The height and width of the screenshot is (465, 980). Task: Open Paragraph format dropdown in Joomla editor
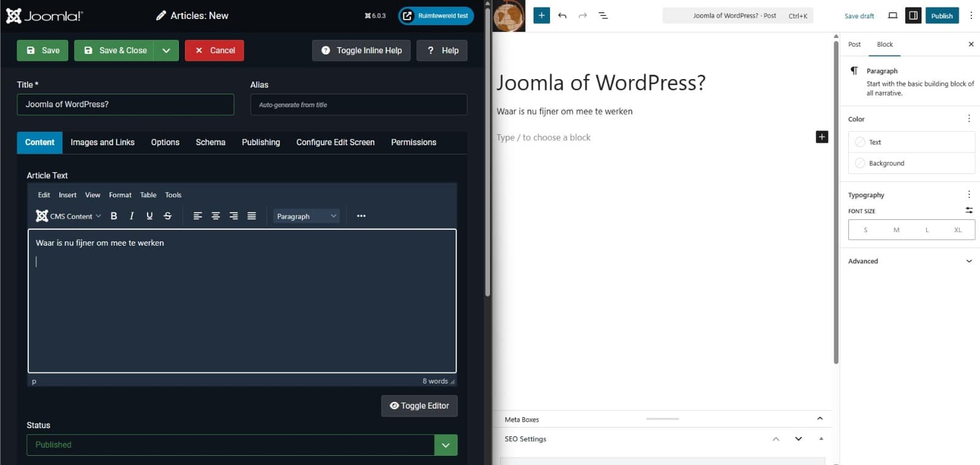[306, 216]
